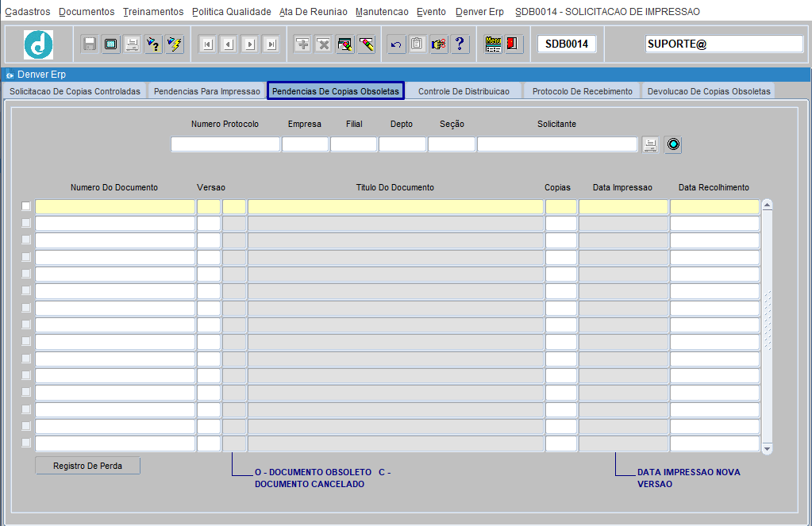This screenshot has width=812, height=526.
Task: Click the 'Data Impressao' column header
Action: tap(622, 187)
